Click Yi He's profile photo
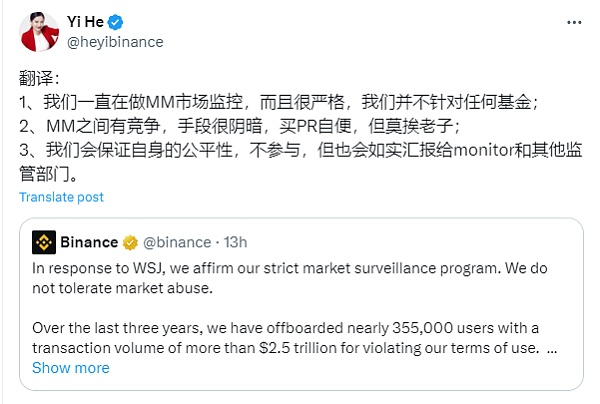The width and height of the screenshot is (600, 404). pos(38,31)
